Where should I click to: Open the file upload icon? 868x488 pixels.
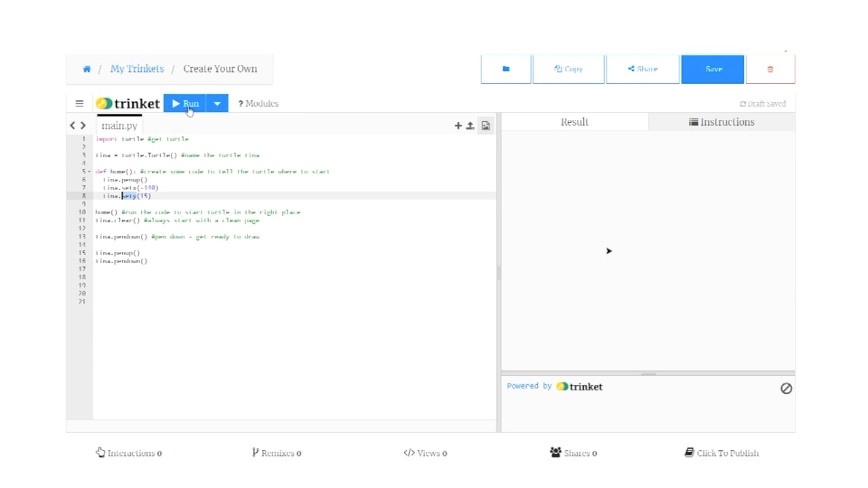pos(471,125)
